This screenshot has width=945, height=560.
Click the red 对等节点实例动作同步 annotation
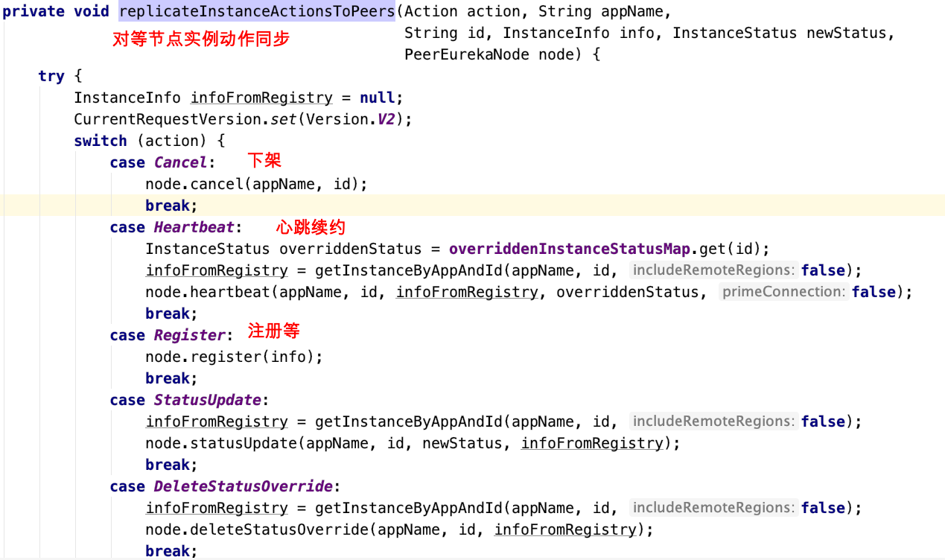click(x=200, y=39)
